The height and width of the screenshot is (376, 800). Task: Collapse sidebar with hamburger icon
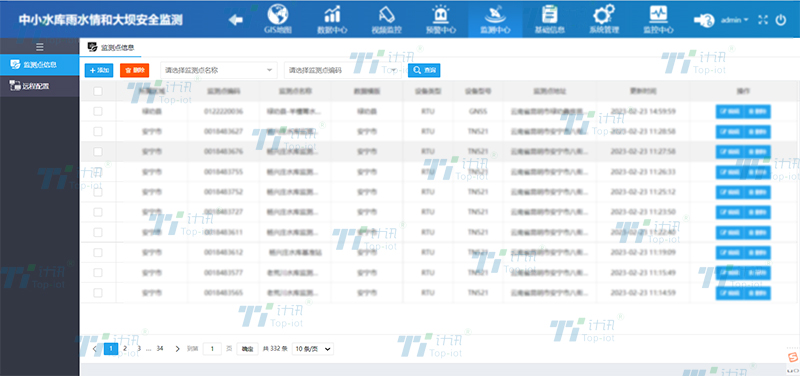(40, 47)
